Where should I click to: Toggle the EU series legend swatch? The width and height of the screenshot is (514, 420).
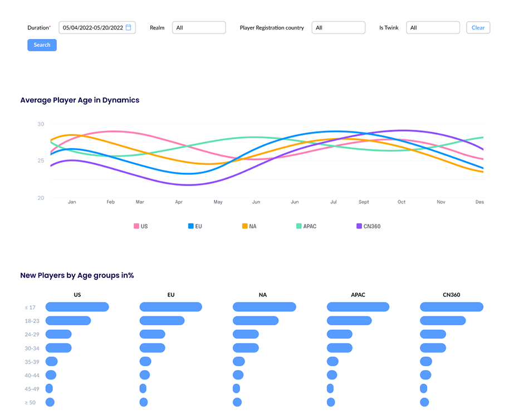click(x=190, y=226)
